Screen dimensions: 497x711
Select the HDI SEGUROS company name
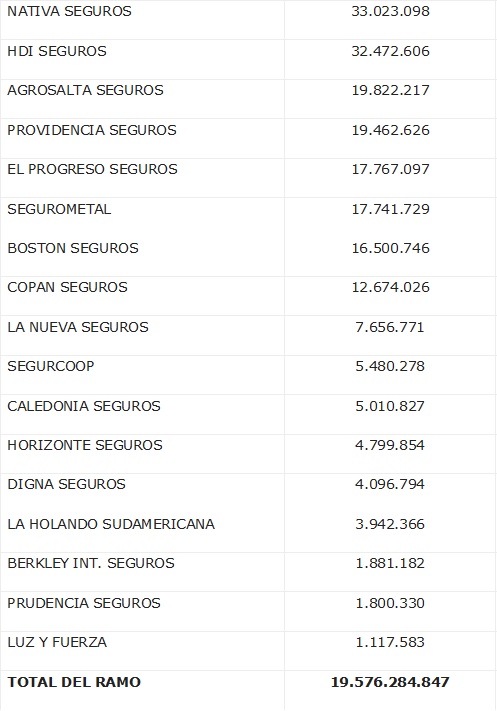[57, 51]
